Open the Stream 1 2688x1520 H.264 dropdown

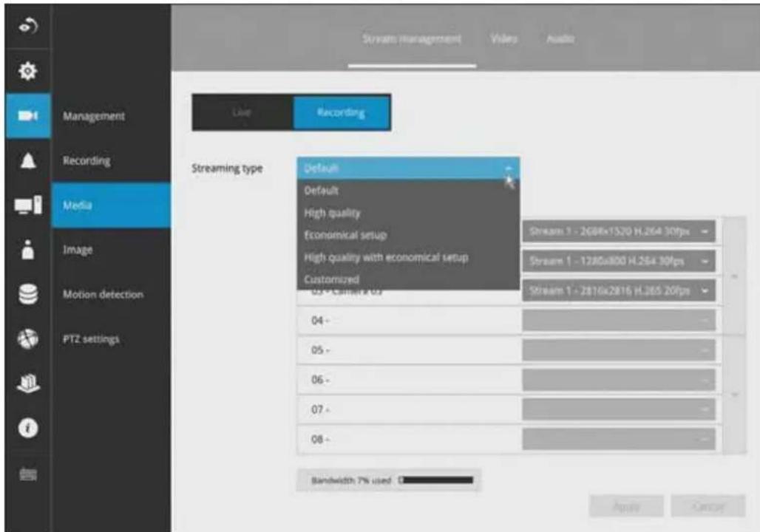[x=619, y=231]
